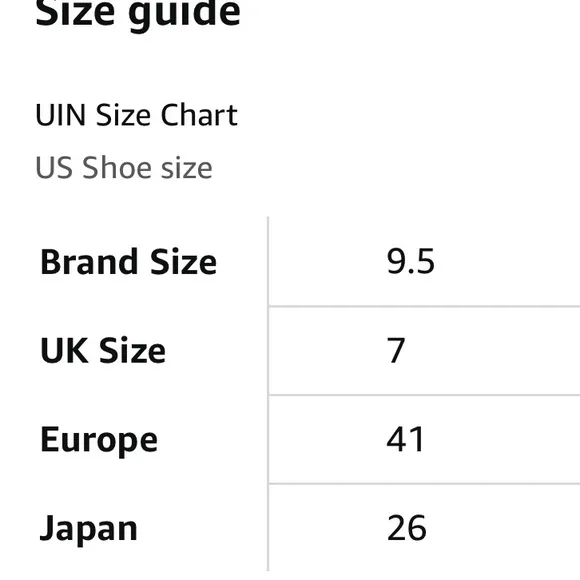Click the US Shoe size label
The width and height of the screenshot is (580, 580).
(x=124, y=168)
